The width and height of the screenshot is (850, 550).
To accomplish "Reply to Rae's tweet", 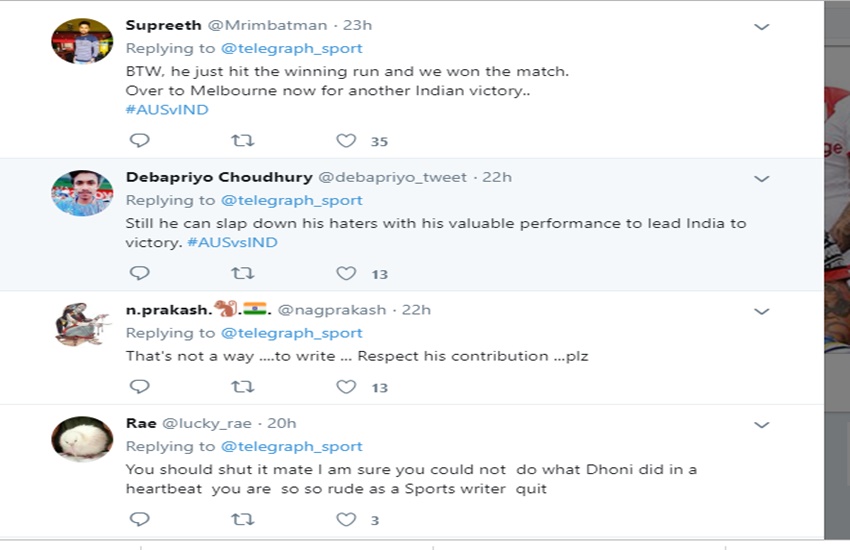I will [140, 520].
